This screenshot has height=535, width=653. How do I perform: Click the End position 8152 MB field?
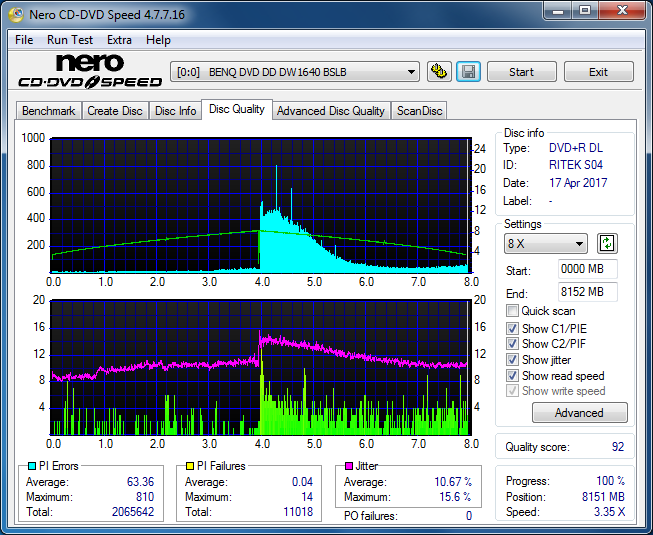click(x=587, y=292)
